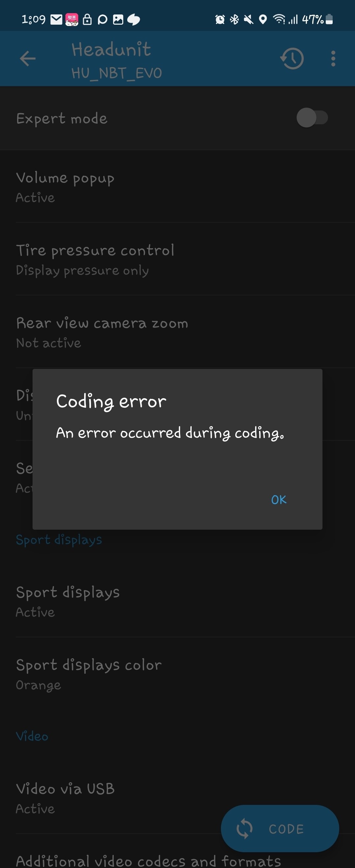Dismiss the Coding error dialog with OK
This screenshot has width=355, height=868.
click(278, 500)
